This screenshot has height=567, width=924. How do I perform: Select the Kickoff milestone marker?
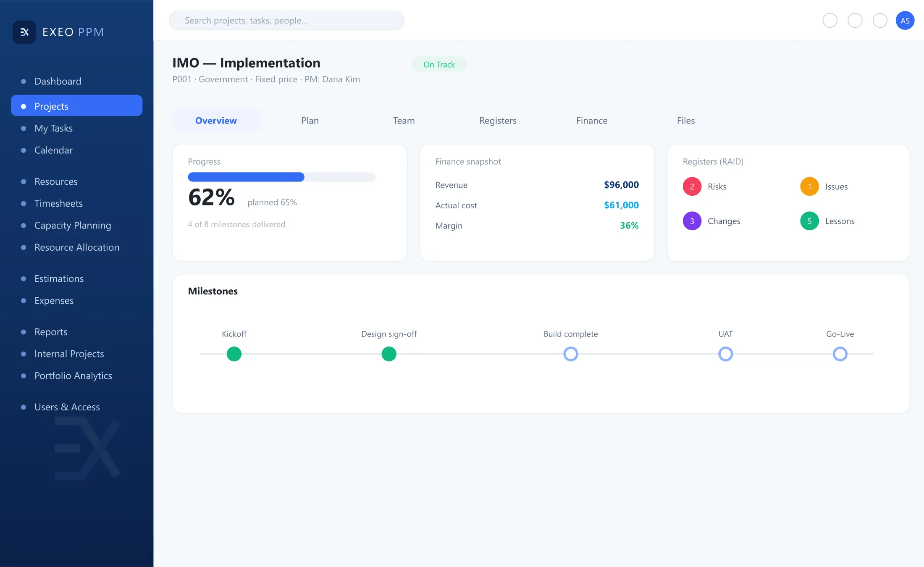coord(234,354)
